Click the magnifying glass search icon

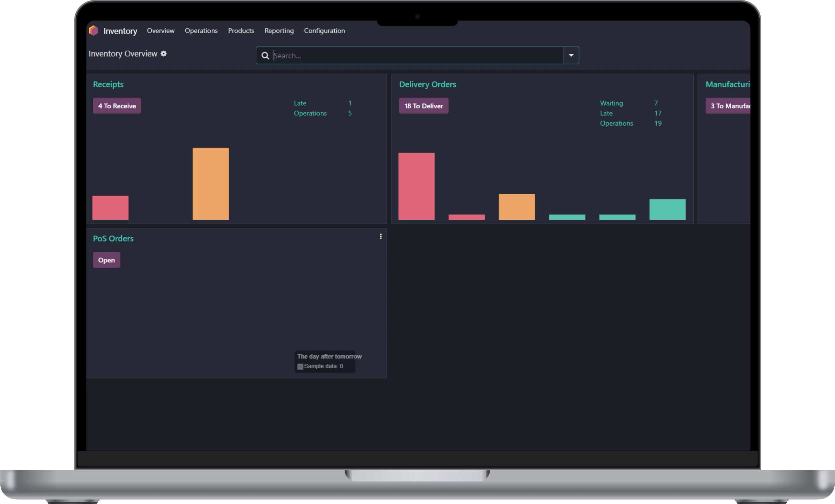(x=266, y=56)
